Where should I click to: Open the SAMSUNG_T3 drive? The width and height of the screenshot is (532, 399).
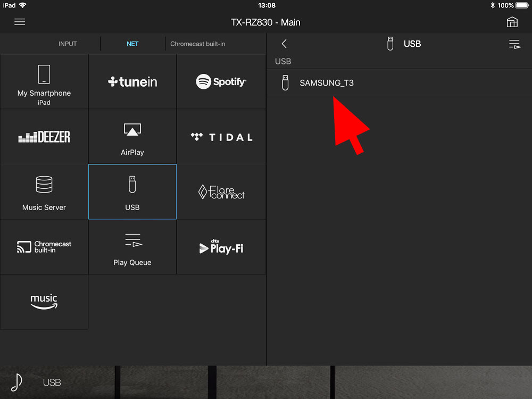[326, 83]
